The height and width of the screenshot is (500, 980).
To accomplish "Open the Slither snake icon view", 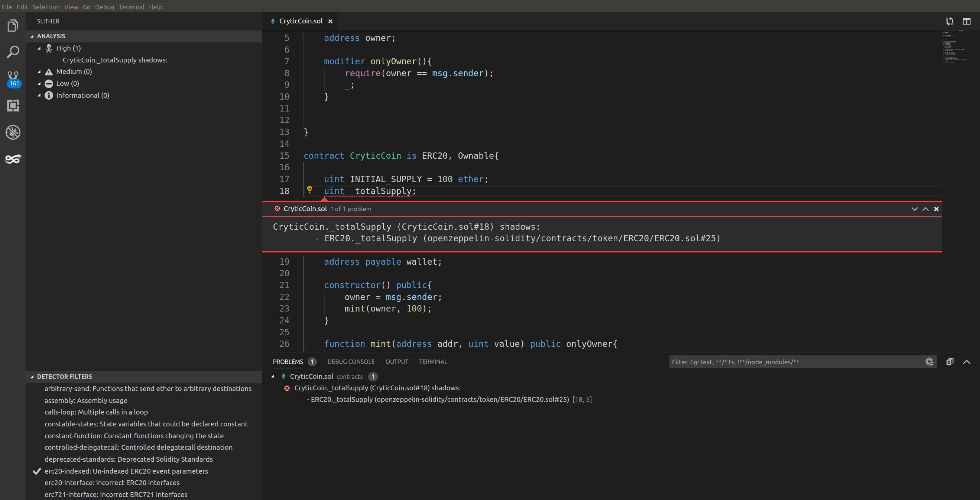I will (x=13, y=159).
